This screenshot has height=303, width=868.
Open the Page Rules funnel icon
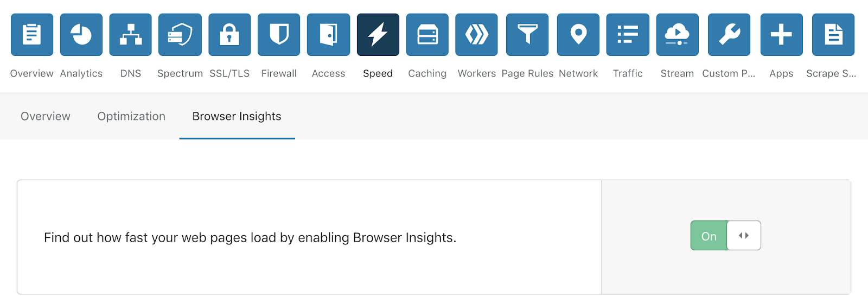click(527, 35)
